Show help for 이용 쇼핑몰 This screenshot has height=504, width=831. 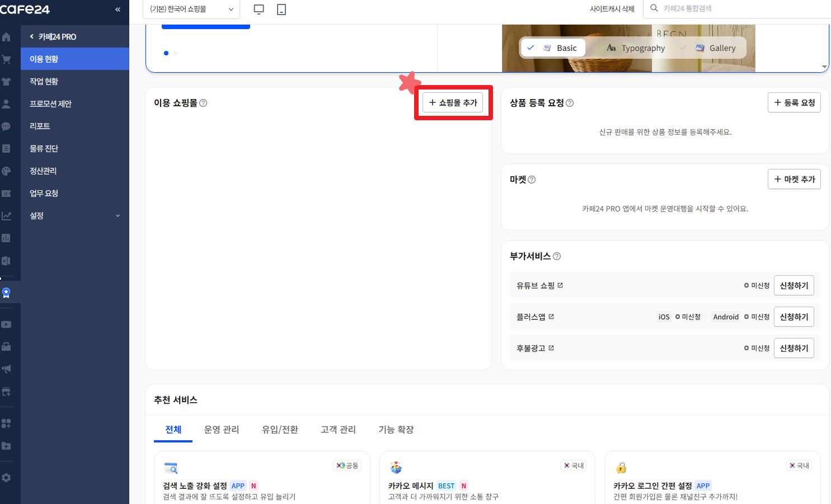click(x=203, y=103)
